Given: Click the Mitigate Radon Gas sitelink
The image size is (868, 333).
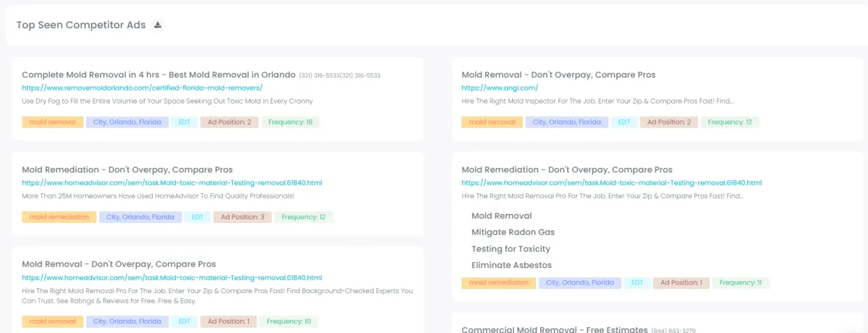Looking at the screenshot, I should click(513, 232).
